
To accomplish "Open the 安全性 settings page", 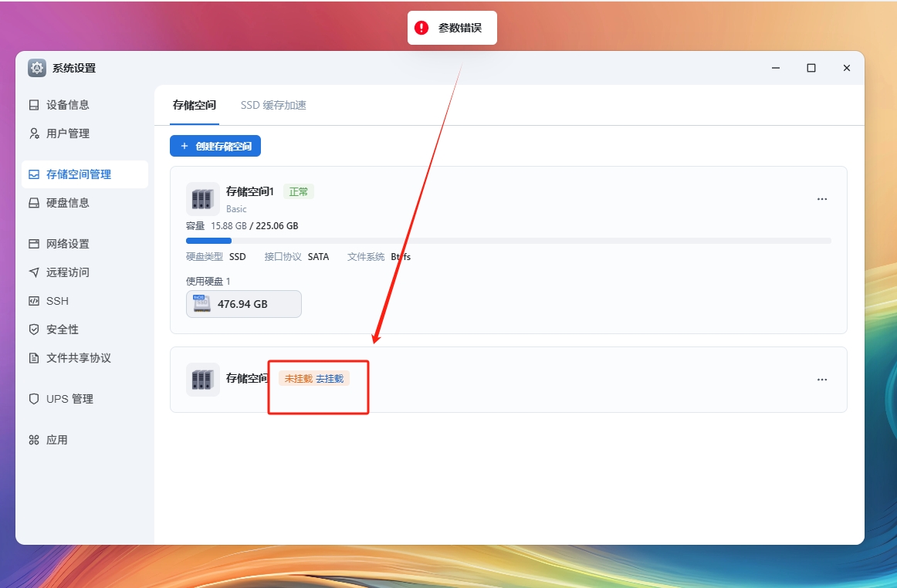I will point(85,329).
